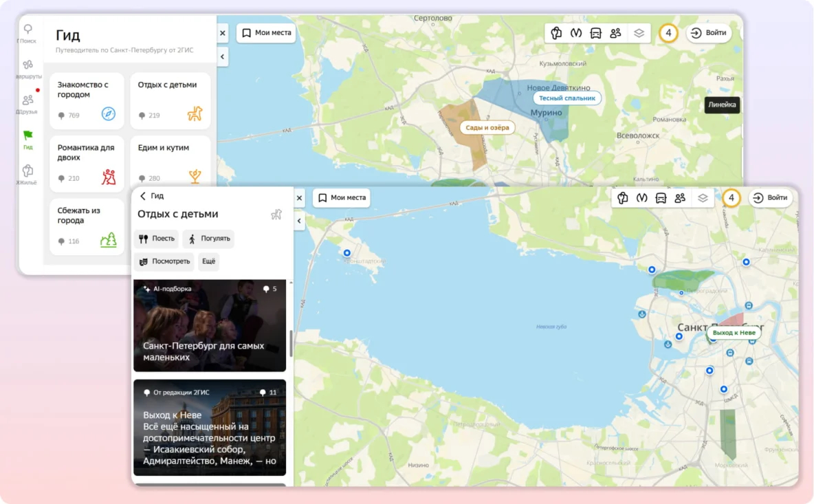Toggle friends on map icon in front window
814x504 pixels.
[x=680, y=198]
